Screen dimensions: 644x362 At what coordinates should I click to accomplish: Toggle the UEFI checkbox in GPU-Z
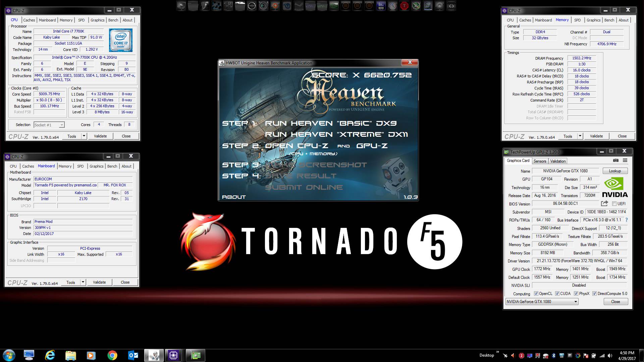614,203
